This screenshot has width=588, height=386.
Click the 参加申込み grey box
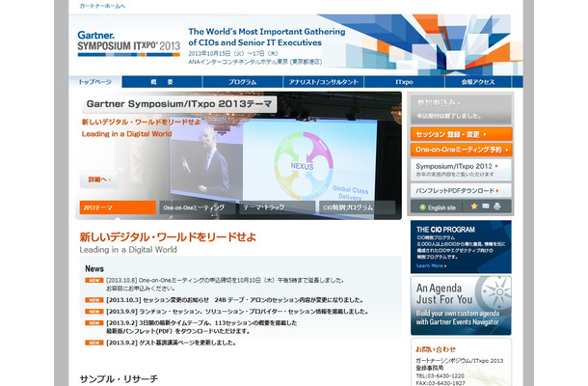(462, 110)
